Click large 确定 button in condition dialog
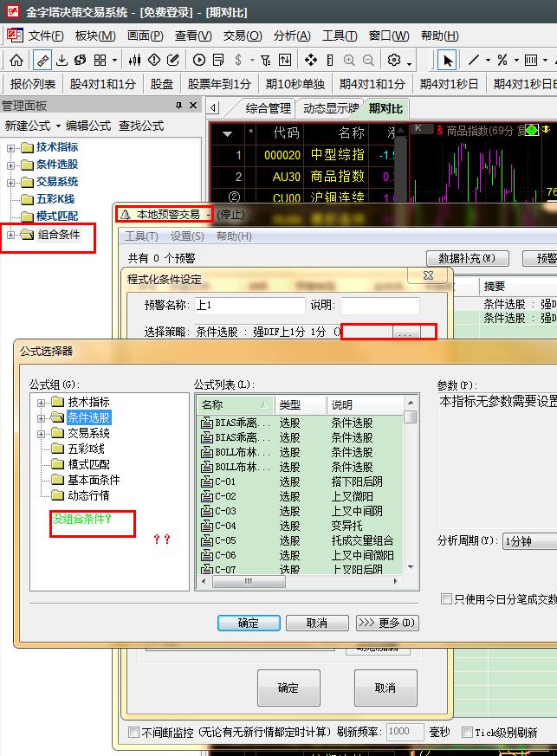Viewport: 557px width, 756px height. 288,688
